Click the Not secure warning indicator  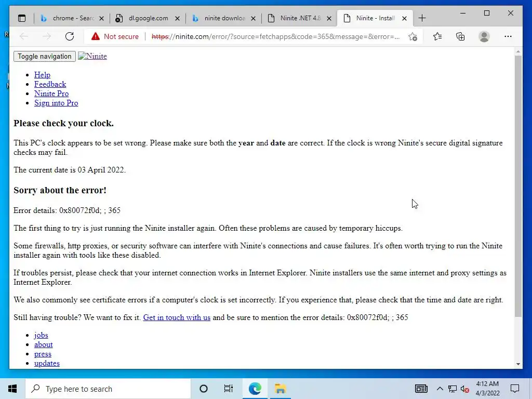(x=115, y=36)
